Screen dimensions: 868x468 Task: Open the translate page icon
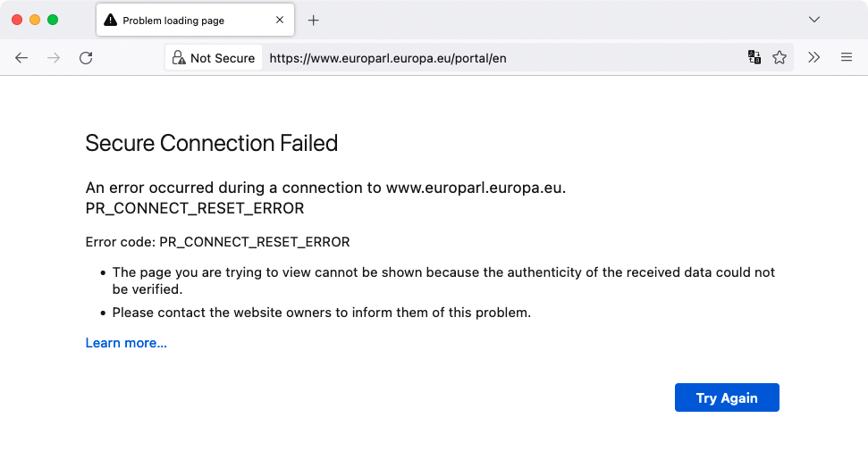click(x=754, y=57)
